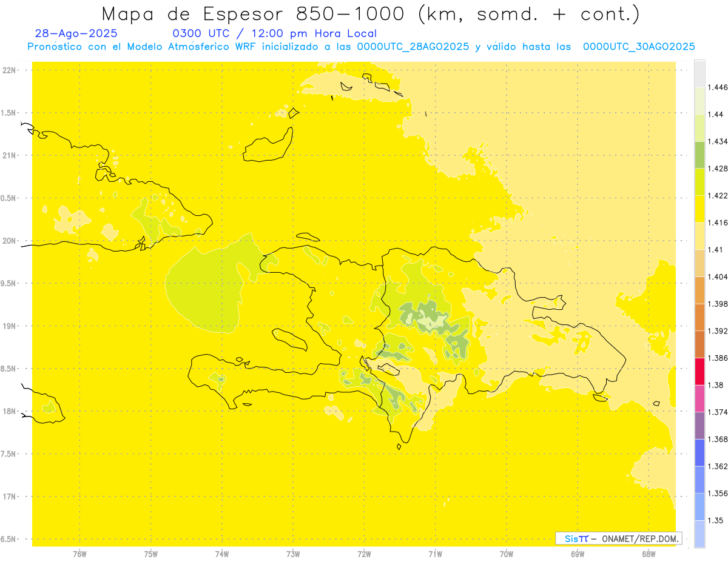Viewport: 728px width, 562px height.
Task: Click the colorbar value '1.434'
Action: 718,141
